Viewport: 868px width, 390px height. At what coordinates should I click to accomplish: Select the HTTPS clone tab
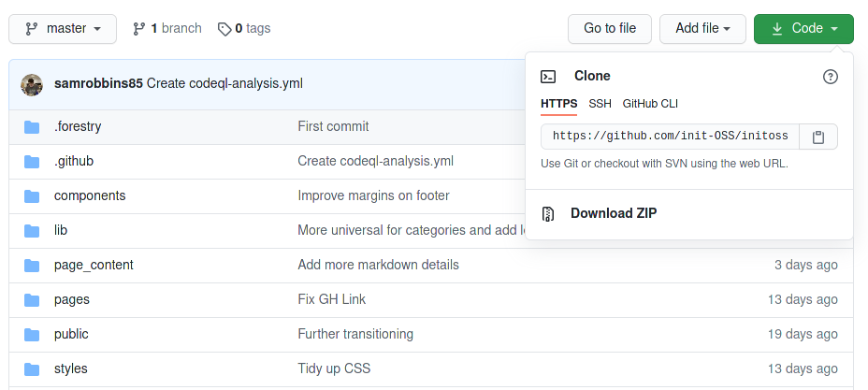point(559,104)
